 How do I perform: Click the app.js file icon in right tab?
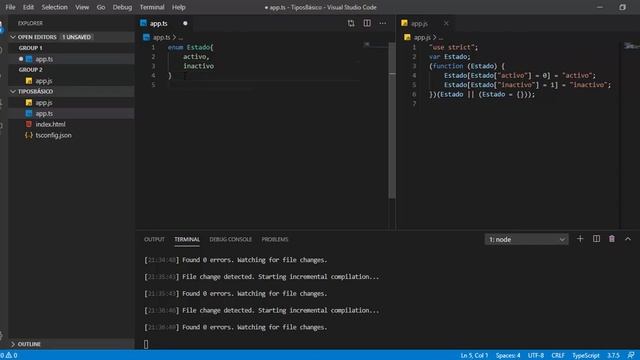[404, 23]
